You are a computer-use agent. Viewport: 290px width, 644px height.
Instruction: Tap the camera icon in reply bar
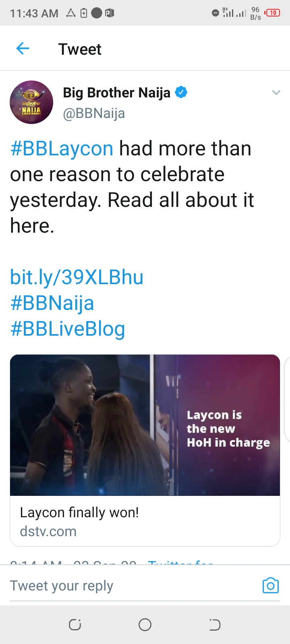[270, 585]
